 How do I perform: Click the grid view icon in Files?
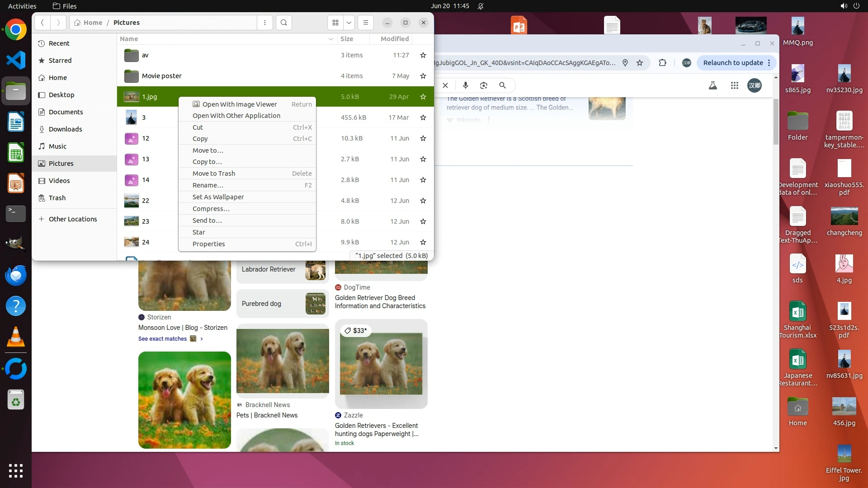[x=335, y=23]
